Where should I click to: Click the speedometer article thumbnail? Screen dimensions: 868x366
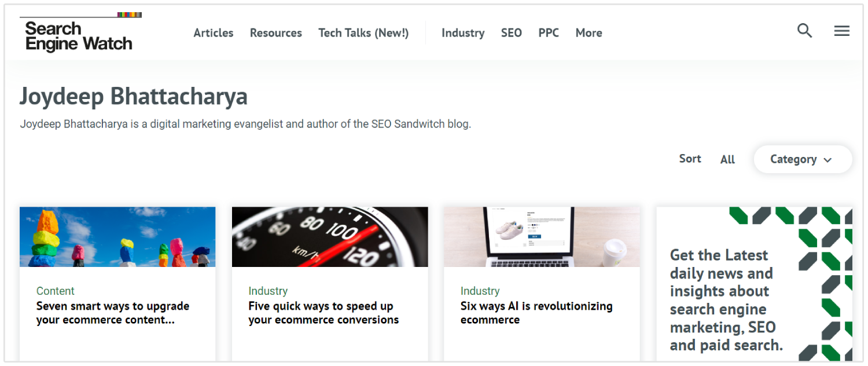(330, 237)
